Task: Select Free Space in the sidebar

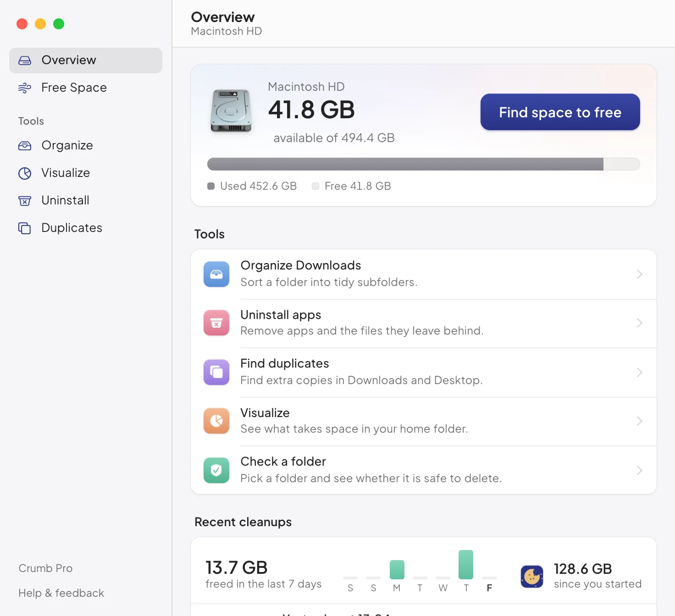Action: tap(86, 88)
